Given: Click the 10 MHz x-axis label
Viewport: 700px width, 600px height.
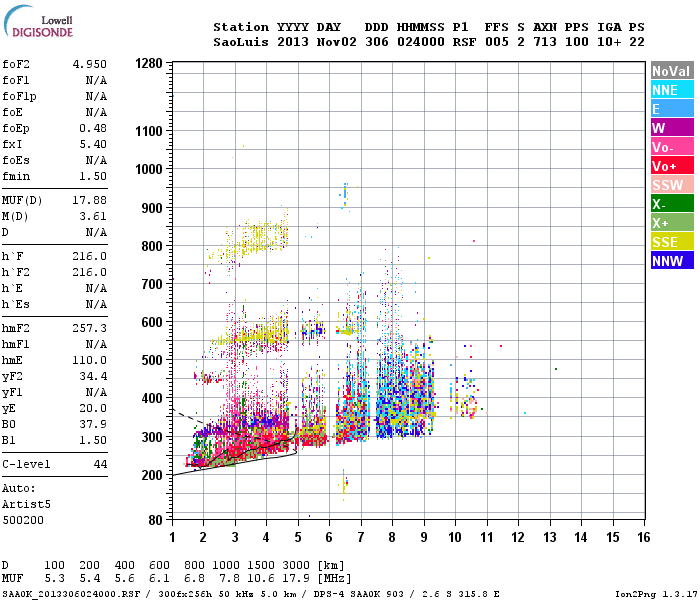Looking at the screenshot, I should click(455, 537).
